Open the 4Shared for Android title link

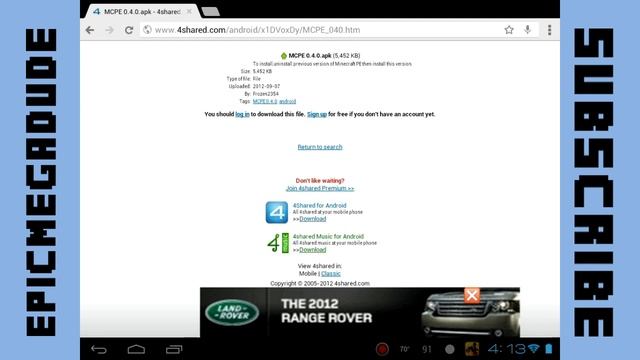click(x=319, y=205)
